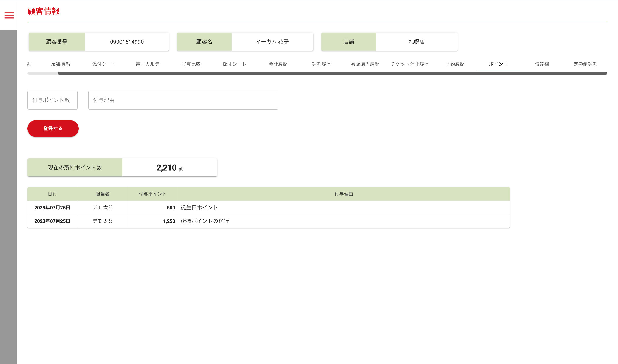Open the 採寸シート tab
Image resolution: width=618 pixels, height=364 pixels.
[235, 64]
